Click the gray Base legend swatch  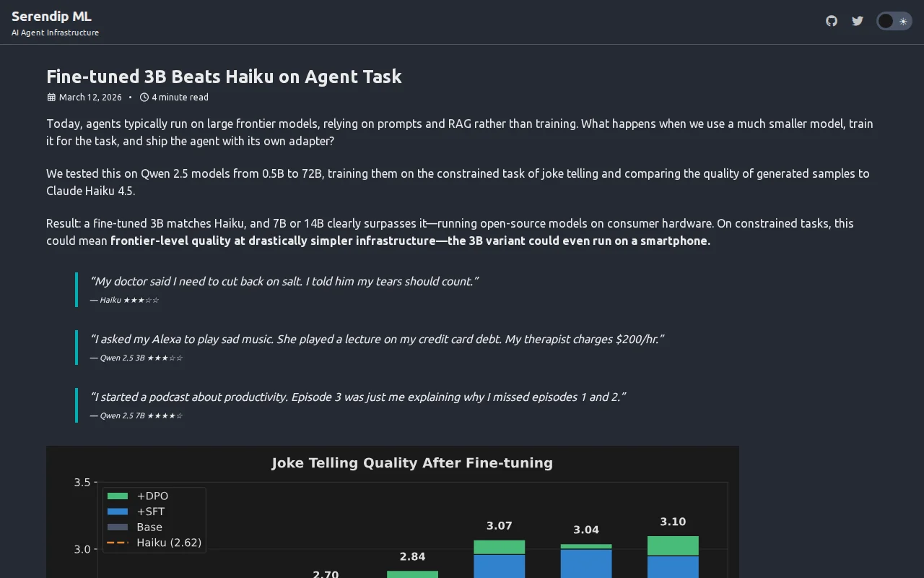[x=118, y=527]
